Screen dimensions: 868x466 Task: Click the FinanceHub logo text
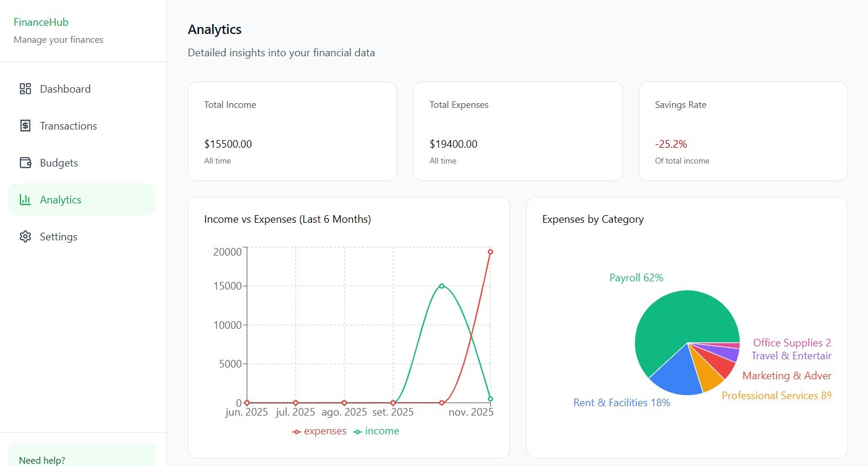click(x=41, y=22)
